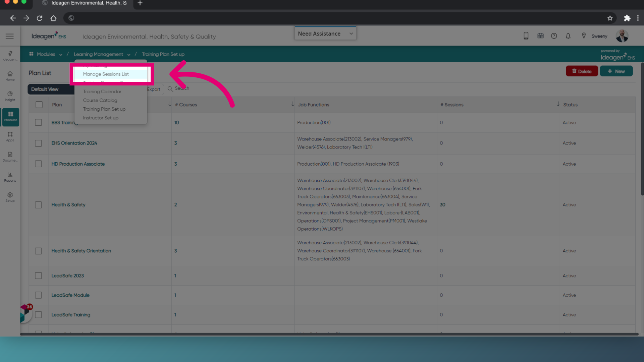The image size is (644, 362).
Task: Open the Health & Safety Orientation link
Action: [x=81, y=251]
